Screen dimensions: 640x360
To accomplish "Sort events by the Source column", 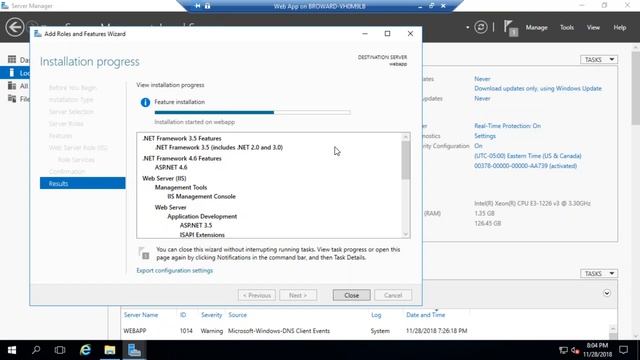I will 237,315.
